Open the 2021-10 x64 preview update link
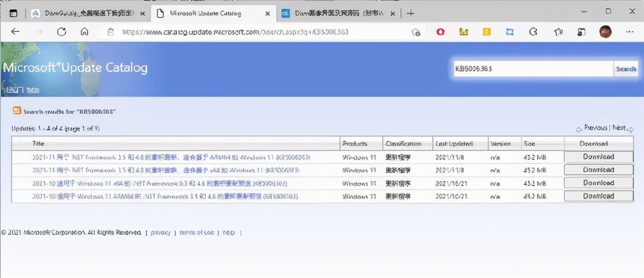644x278 pixels. [160, 183]
